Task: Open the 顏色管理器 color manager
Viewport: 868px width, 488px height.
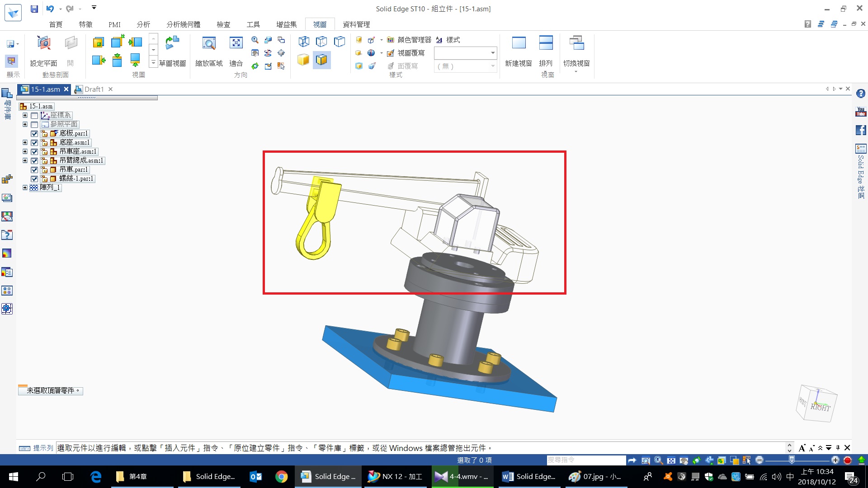Action: pos(410,40)
